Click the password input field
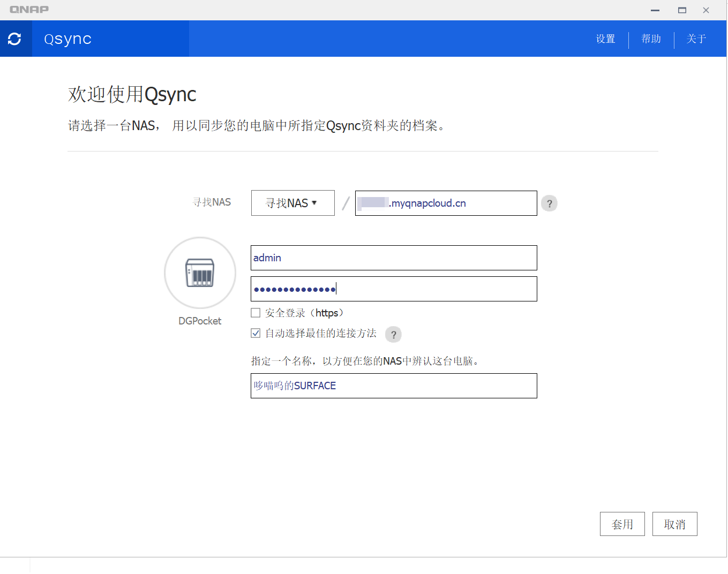The image size is (728, 574). [x=394, y=289]
